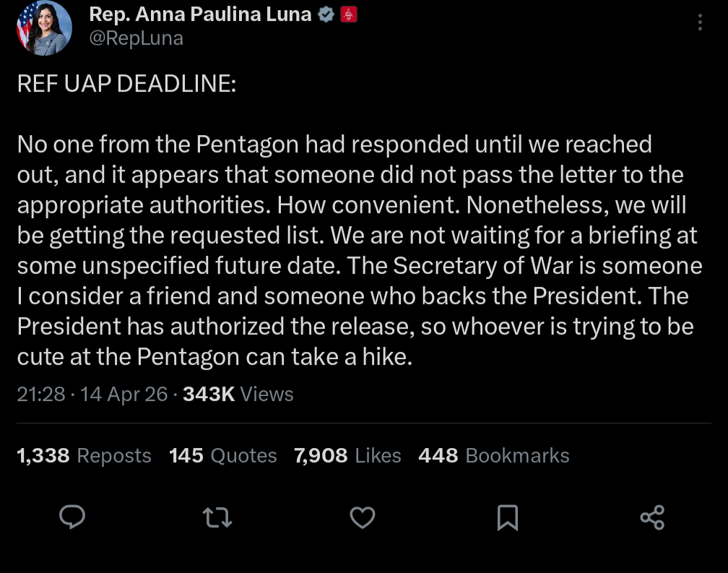The image size is (728, 573).
Task: Open the share icon options
Action: pyautogui.click(x=652, y=517)
